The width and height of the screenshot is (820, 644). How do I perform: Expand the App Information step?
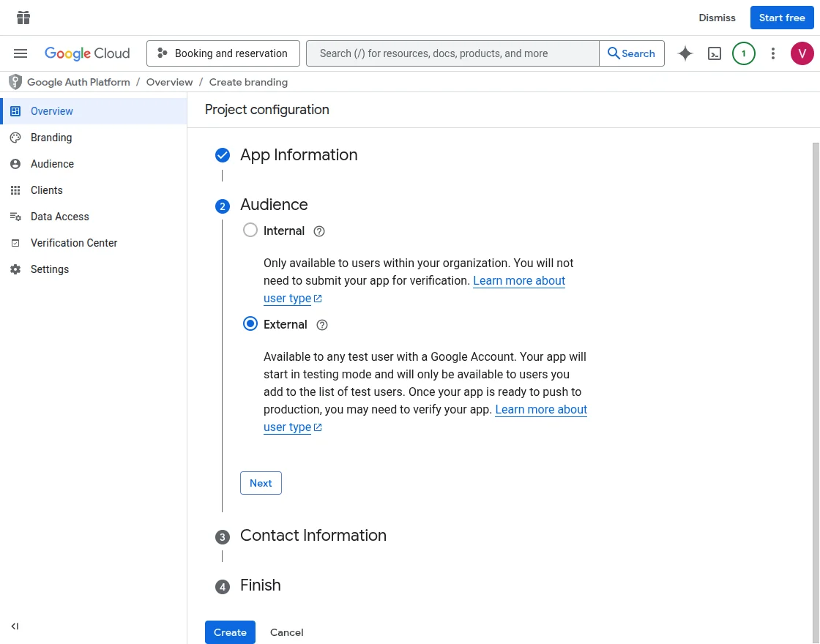point(299,155)
